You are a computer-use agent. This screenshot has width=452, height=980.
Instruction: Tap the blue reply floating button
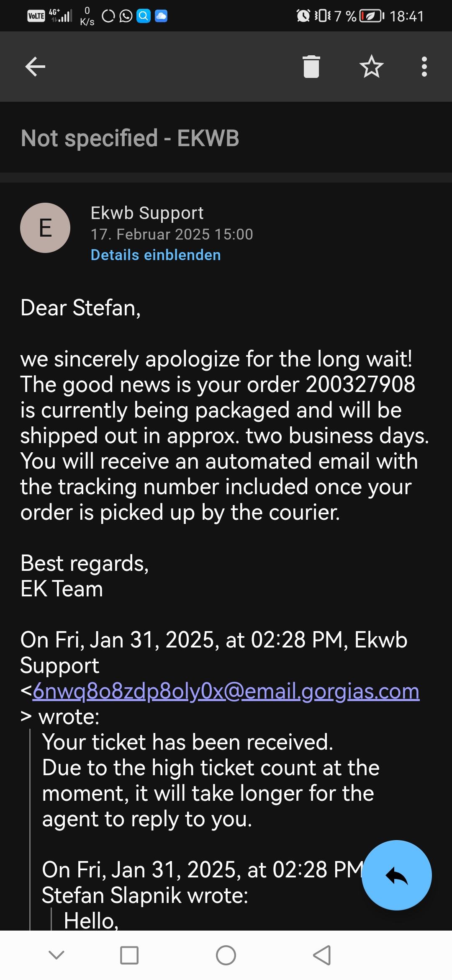coord(396,875)
